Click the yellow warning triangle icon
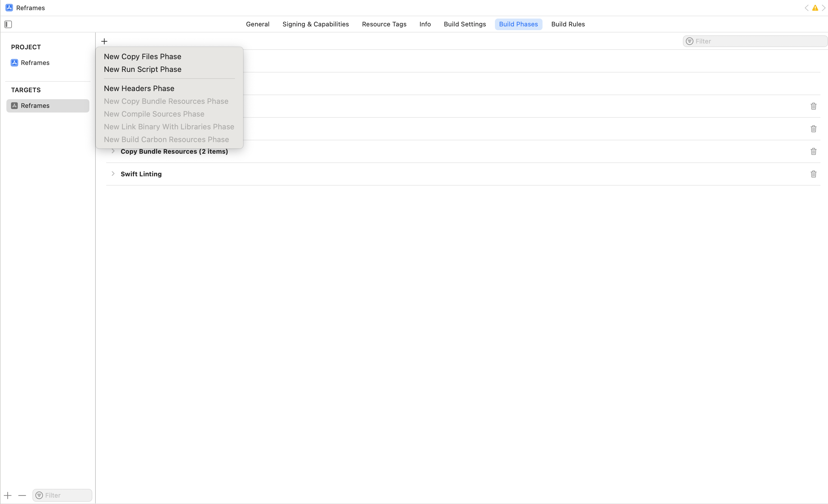 point(815,8)
